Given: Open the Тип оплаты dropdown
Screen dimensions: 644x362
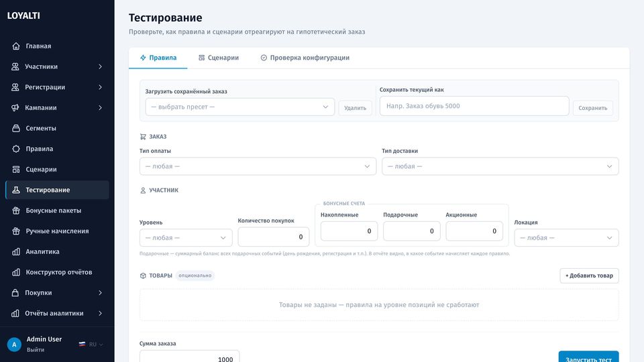Looking at the screenshot, I should [258, 166].
